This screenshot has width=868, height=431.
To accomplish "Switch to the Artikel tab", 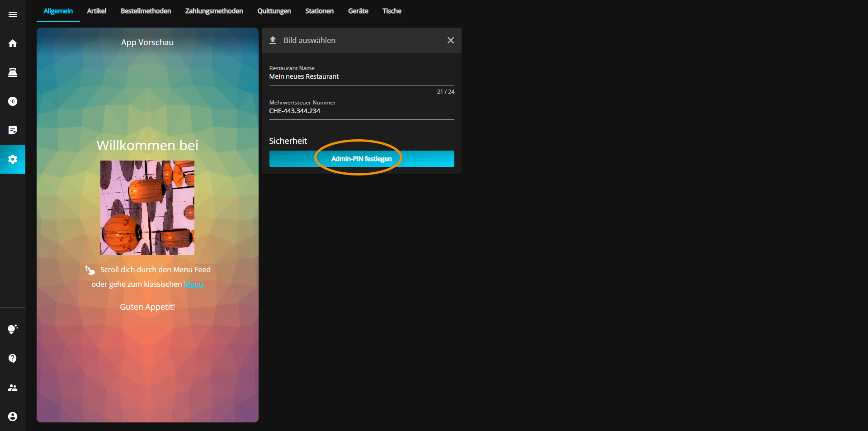I will click(x=97, y=11).
